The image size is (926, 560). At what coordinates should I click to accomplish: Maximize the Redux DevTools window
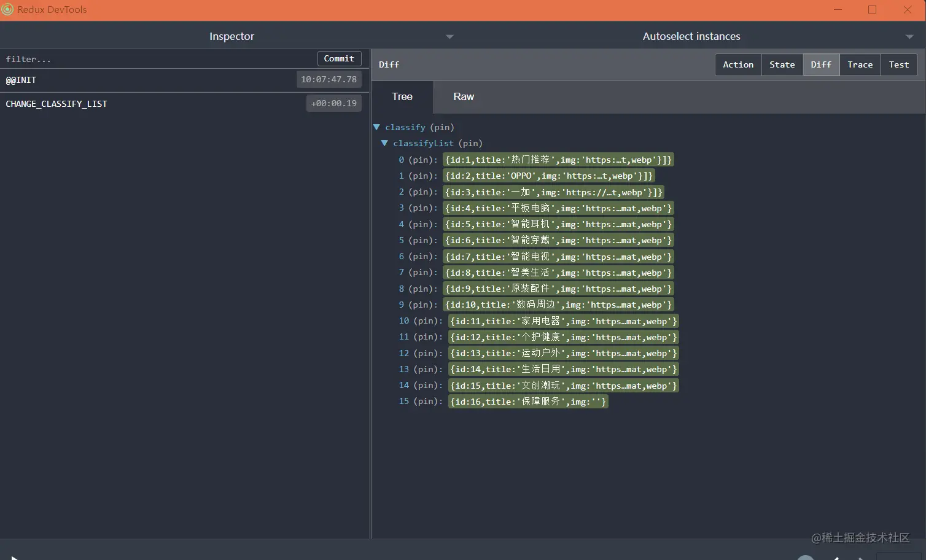coord(872,9)
